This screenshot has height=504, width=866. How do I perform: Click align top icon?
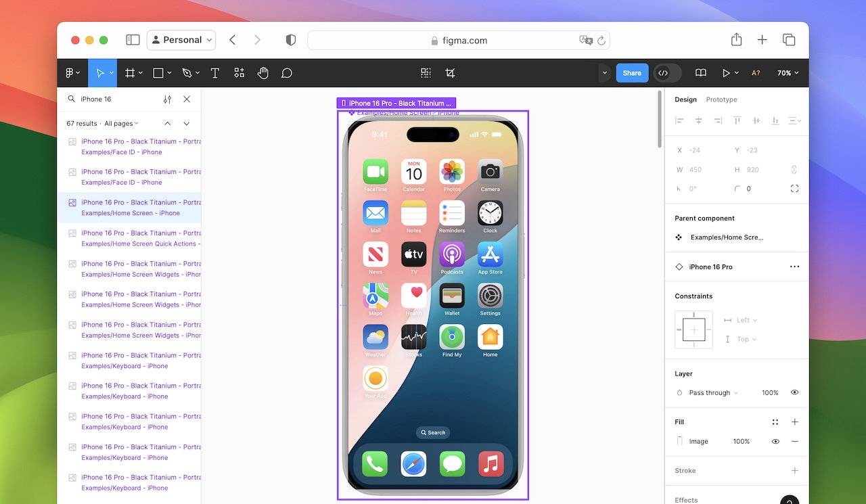point(737,120)
